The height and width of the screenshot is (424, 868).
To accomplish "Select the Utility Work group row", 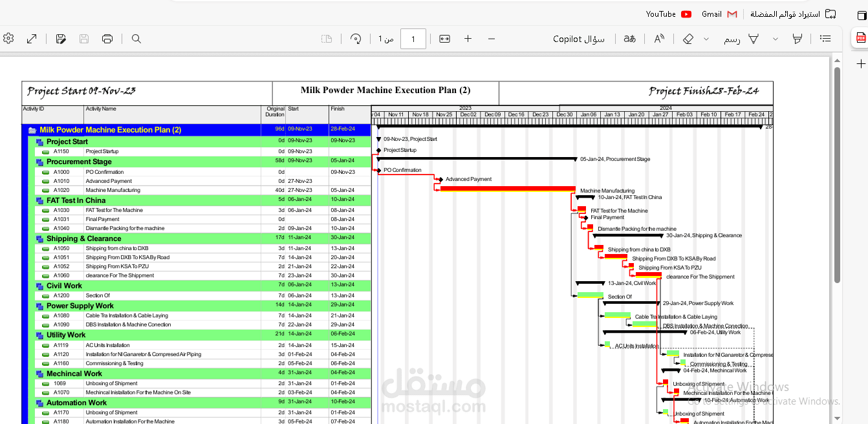I will tap(202, 335).
